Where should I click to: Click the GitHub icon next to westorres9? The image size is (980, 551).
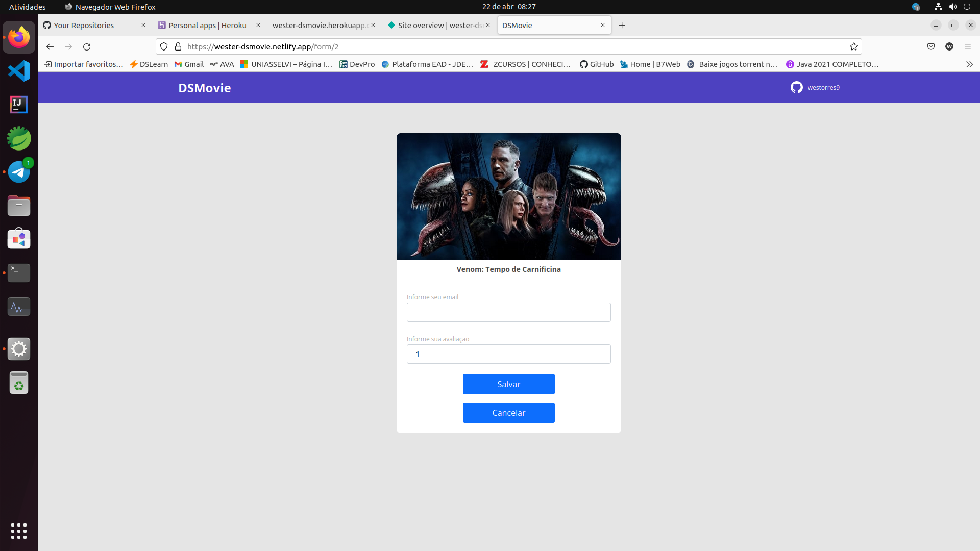pyautogui.click(x=797, y=87)
